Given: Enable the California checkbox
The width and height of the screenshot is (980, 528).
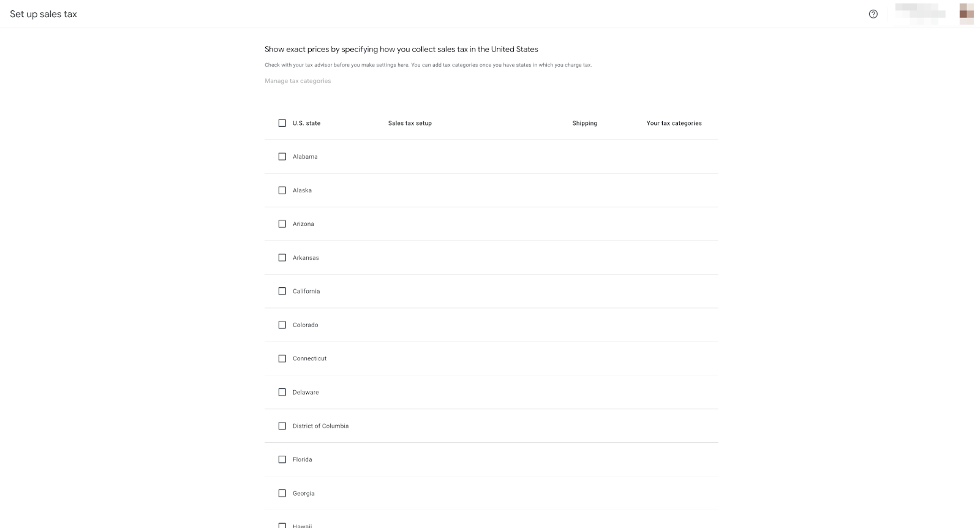Looking at the screenshot, I should [x=282, y=292].
